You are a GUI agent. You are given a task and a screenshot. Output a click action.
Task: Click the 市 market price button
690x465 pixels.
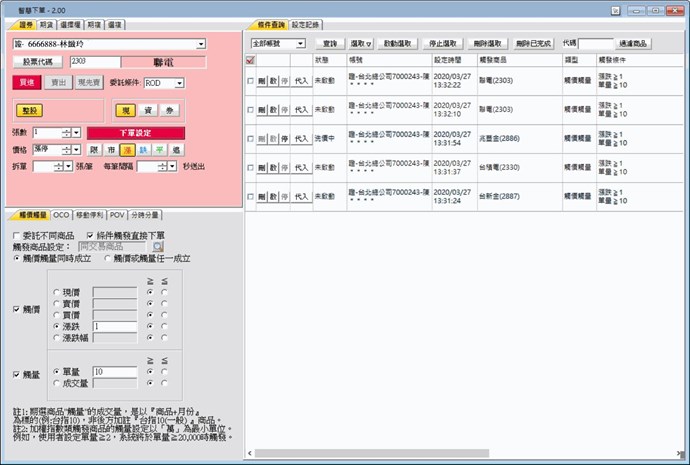click(110, 149)
